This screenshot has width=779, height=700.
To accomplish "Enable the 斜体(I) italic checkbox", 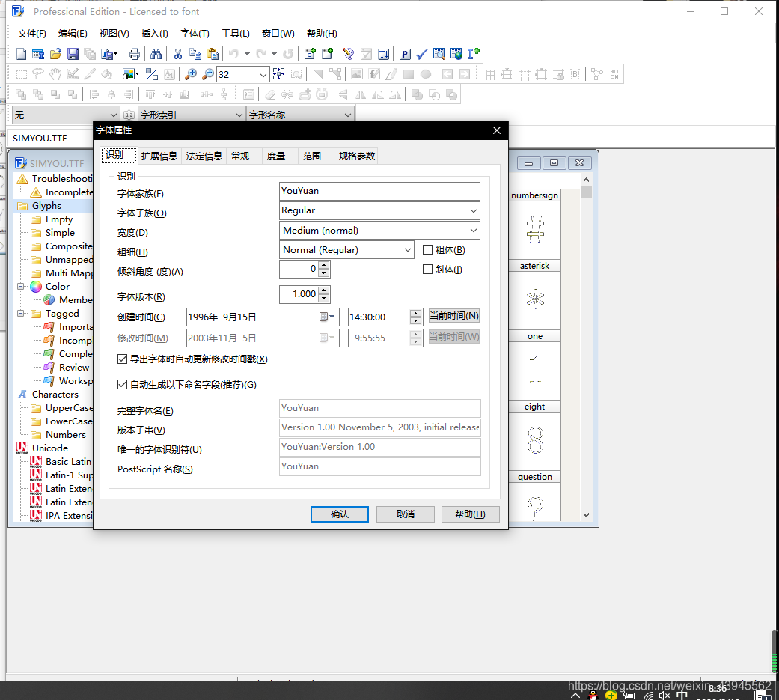I will tap(427, 269).
